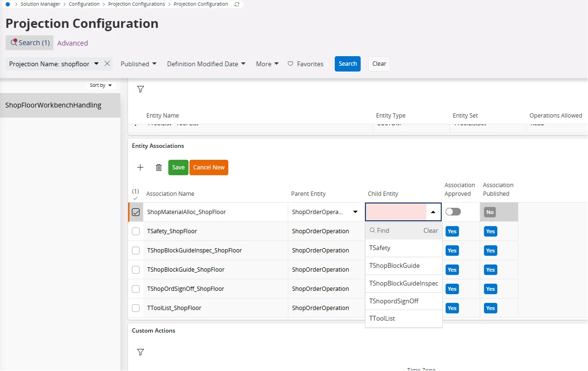
Task: Click the entity list filter funnel icon
Action: pos(141,89)
